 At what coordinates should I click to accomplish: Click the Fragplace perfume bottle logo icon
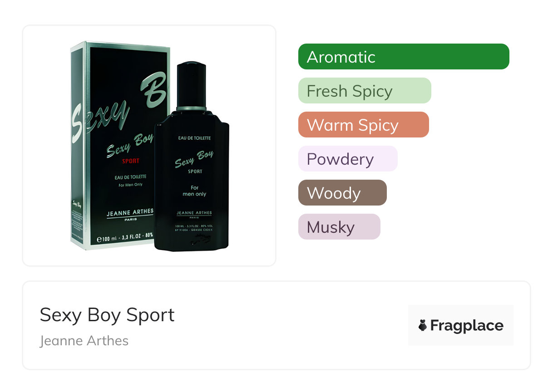423,325
